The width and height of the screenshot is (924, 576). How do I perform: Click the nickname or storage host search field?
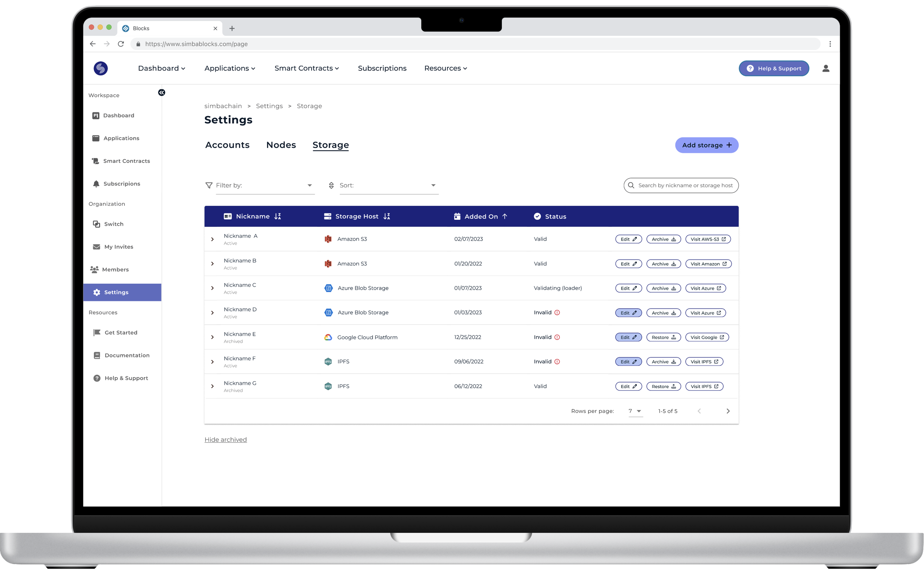(x=685, y=185)
